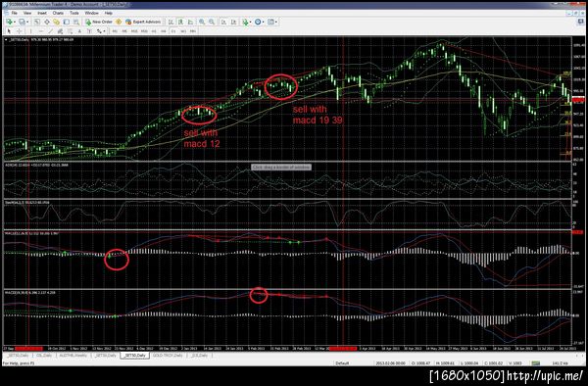This screenshot has width=588, height=386.
Task: Click the MACD(19,39,9) indicator label
Action: point(30,292)
